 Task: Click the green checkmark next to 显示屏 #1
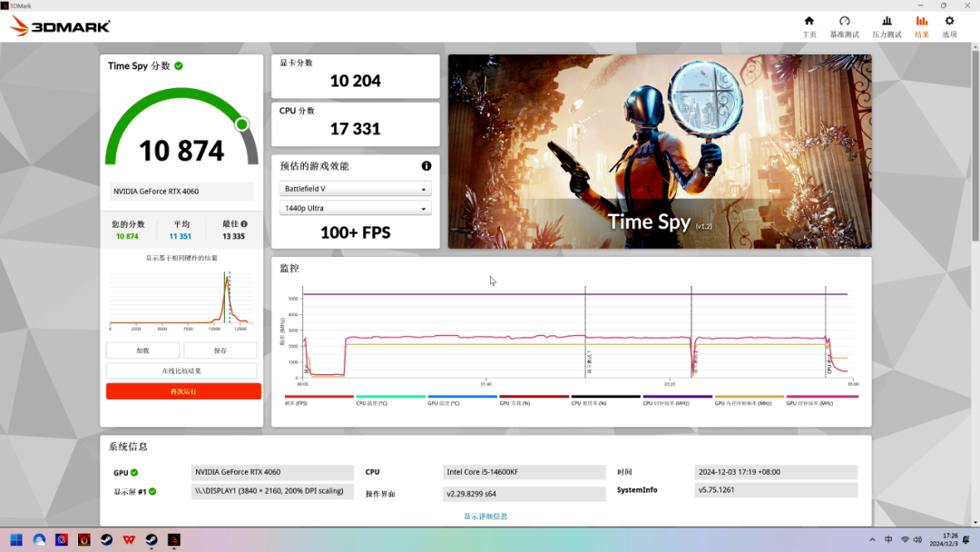pos(152,491)
